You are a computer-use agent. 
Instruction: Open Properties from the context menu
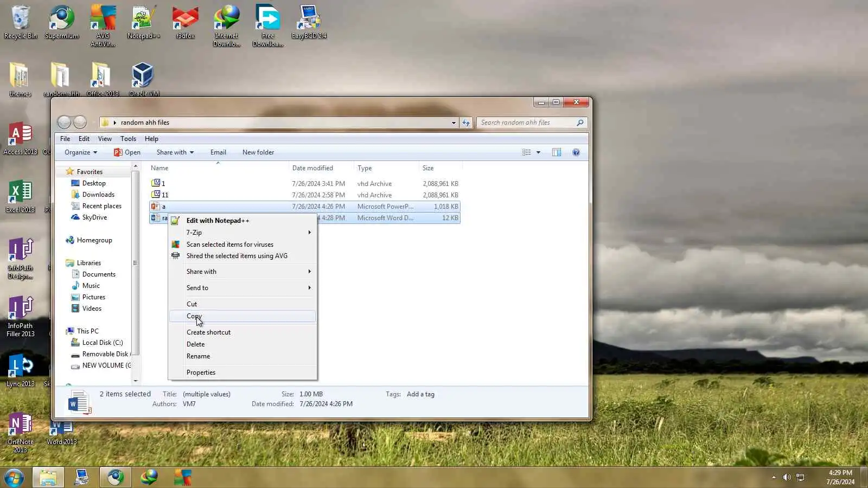point(242,373)
